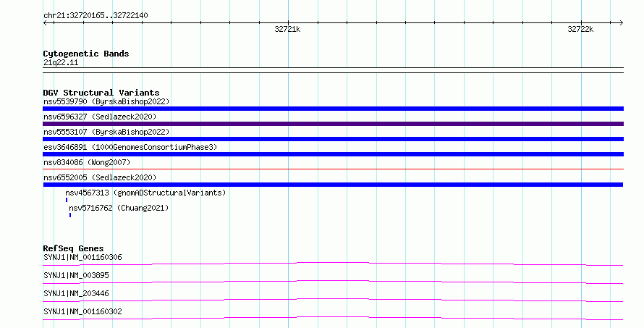This screenshot has width=644, height=328.
Task: Click the nsv834086 (Wong2007) label
Action: coord(87,162)
